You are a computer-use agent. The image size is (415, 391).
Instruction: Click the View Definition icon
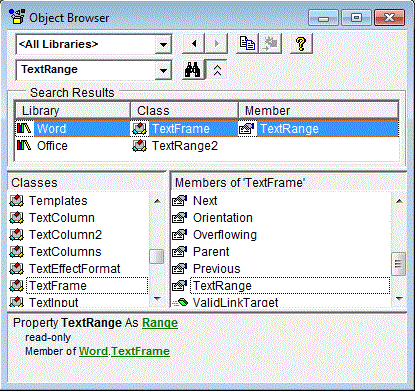[271, 43]
